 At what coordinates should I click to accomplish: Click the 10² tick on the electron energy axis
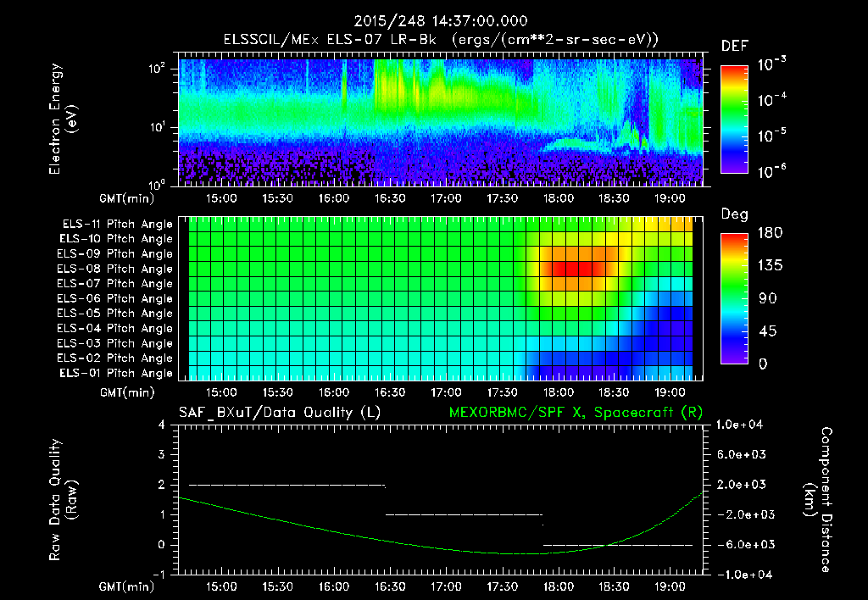157,69
